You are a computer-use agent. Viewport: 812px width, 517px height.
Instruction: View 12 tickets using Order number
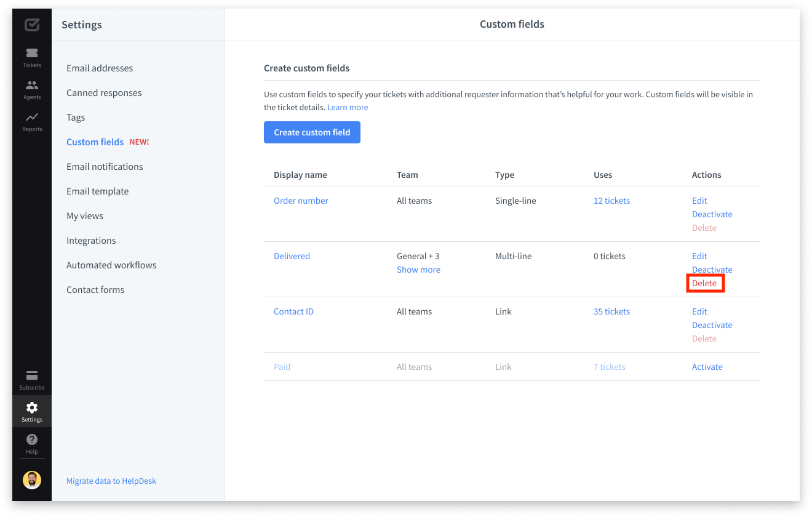pos(611,201)
